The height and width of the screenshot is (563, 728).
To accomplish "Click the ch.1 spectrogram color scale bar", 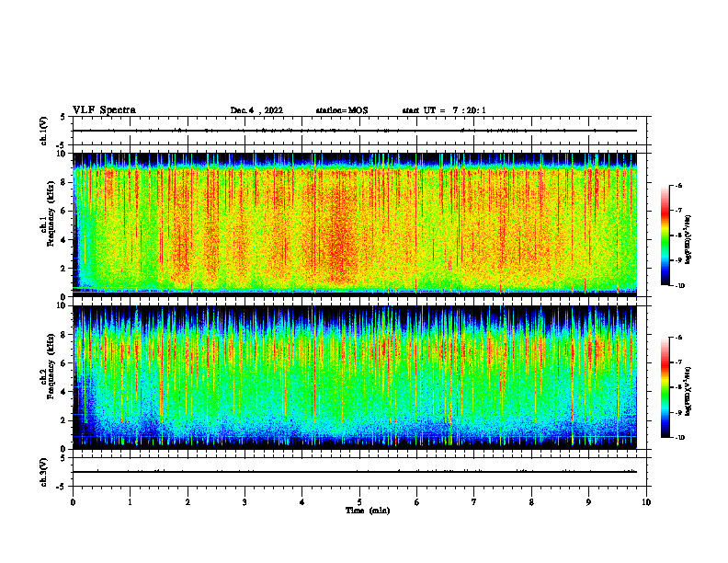I will click(665, 236).
